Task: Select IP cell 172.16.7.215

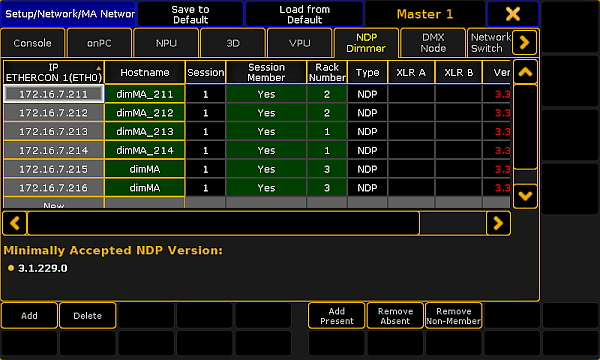Action: [x=54, y=169]
